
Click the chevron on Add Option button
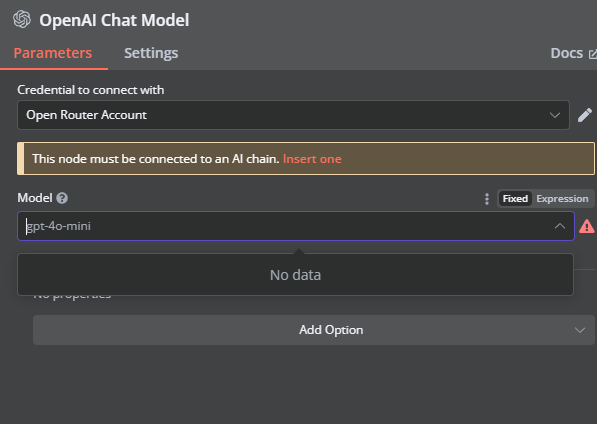(579, 330)
